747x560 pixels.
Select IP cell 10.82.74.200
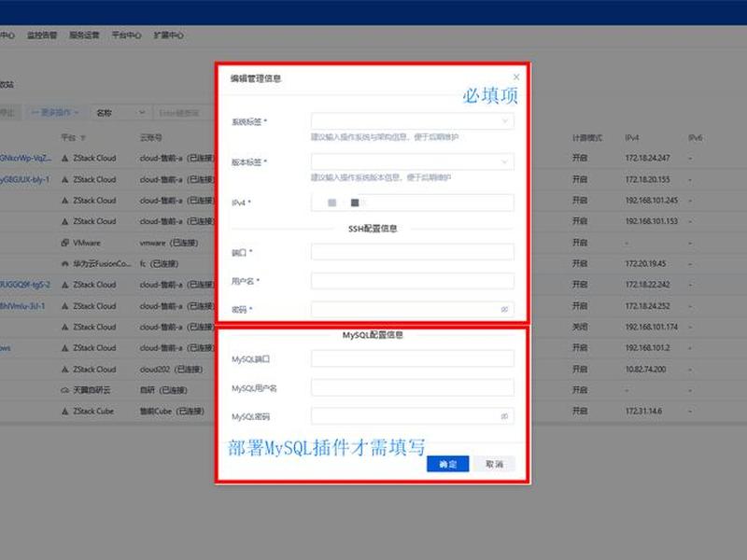645,369
